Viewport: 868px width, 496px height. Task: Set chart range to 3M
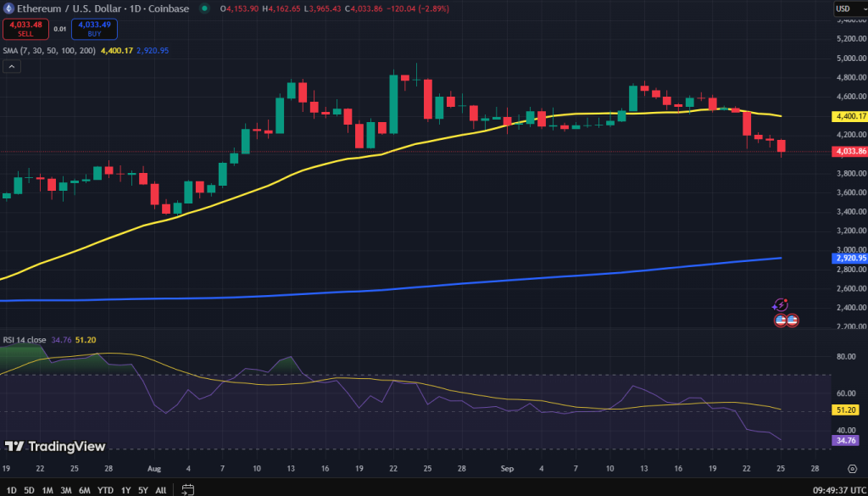[66, 490]
